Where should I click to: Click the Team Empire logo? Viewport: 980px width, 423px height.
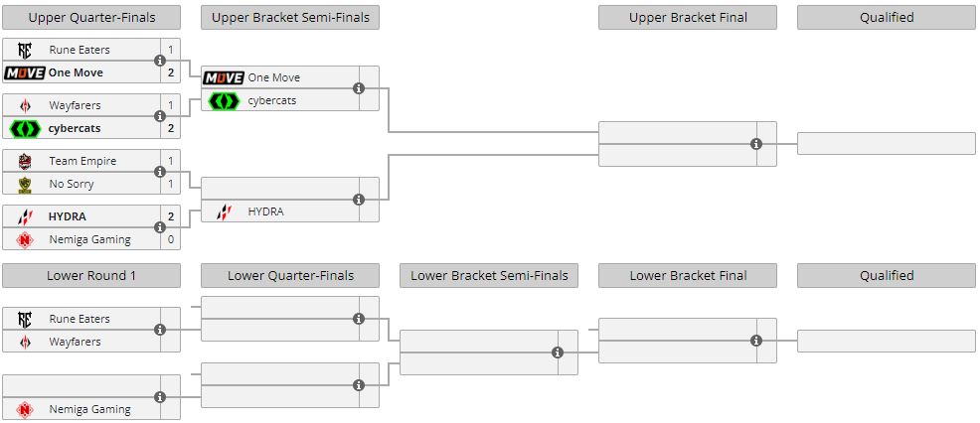point(26,161)
